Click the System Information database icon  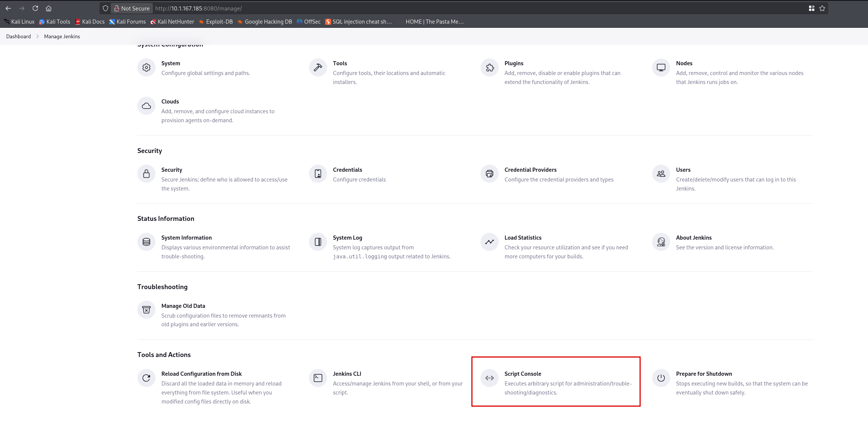coord(146,242)
